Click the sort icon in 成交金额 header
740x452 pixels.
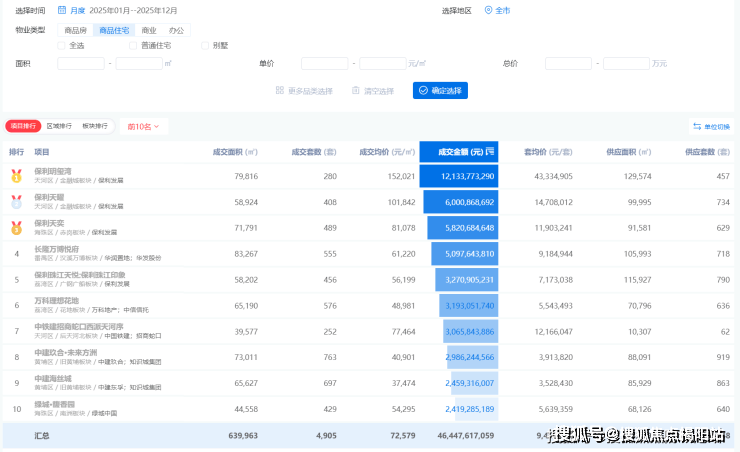pyautogui.click(x=490, y=151)
